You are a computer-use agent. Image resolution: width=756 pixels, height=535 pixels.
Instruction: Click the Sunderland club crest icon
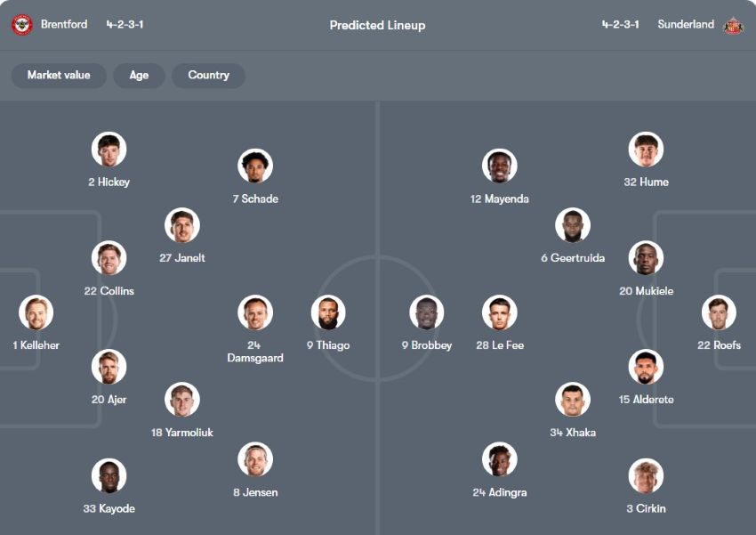point(733,25)
